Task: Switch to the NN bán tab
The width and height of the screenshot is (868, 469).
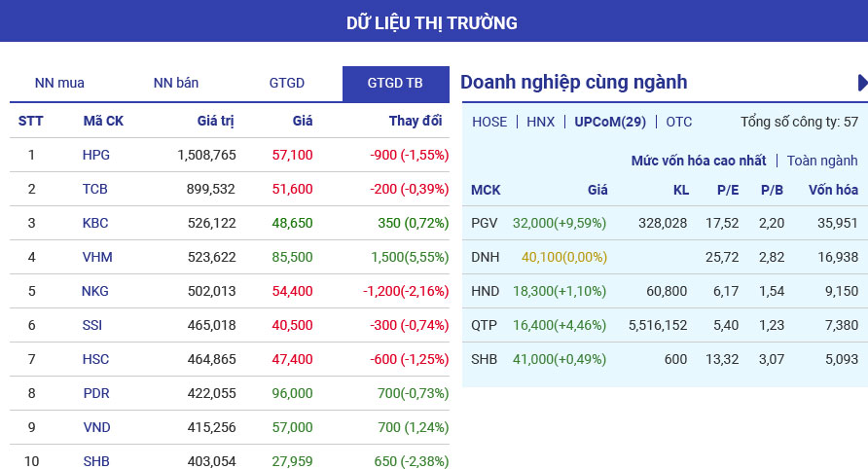Action: [176, 83]
